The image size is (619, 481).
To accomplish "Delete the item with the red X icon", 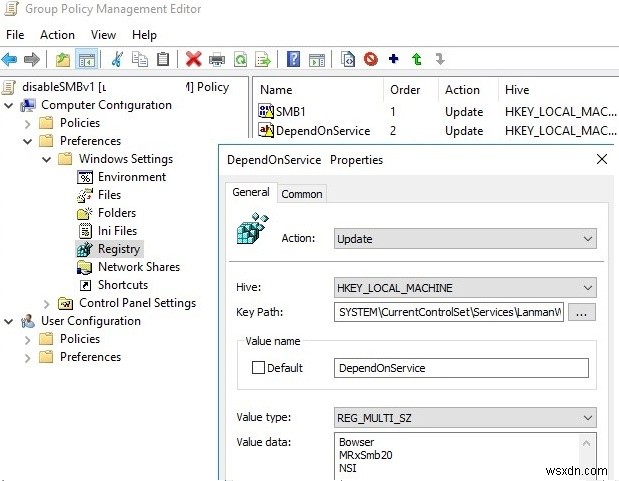I will pos(193,59).
